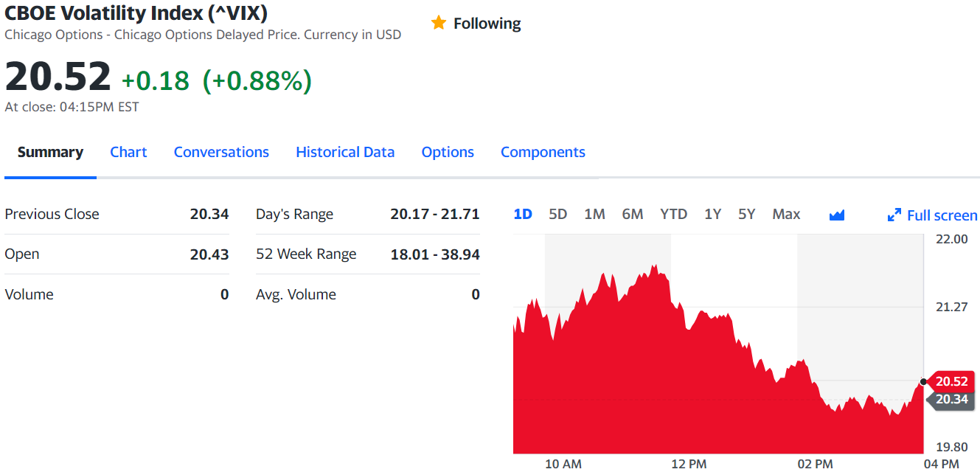Click the Open value 20.43

tap(209, 254)
